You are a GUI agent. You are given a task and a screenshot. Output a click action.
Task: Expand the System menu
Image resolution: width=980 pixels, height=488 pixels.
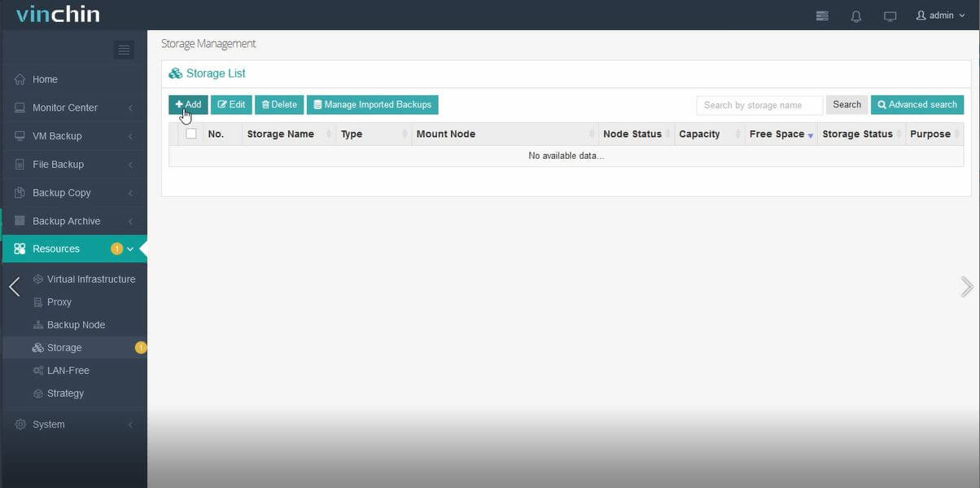pyautogui.click(x=49, y=424)
